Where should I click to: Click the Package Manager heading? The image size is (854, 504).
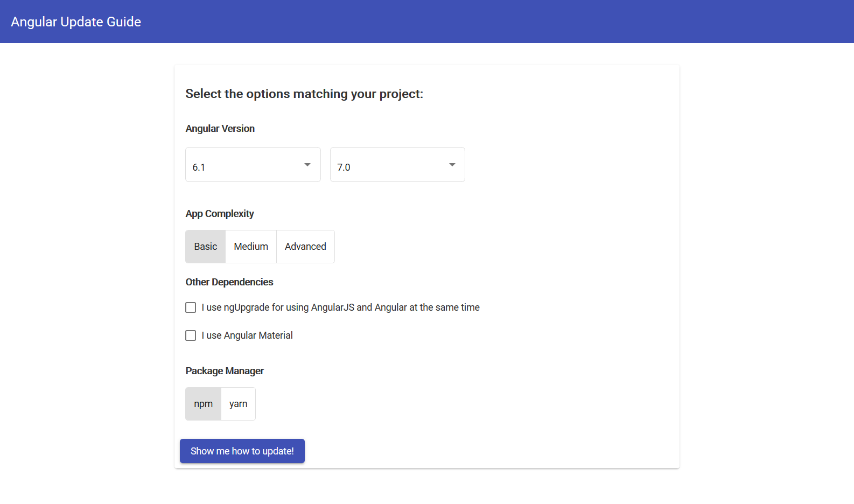pyautogui.click(x=225, y=371)
